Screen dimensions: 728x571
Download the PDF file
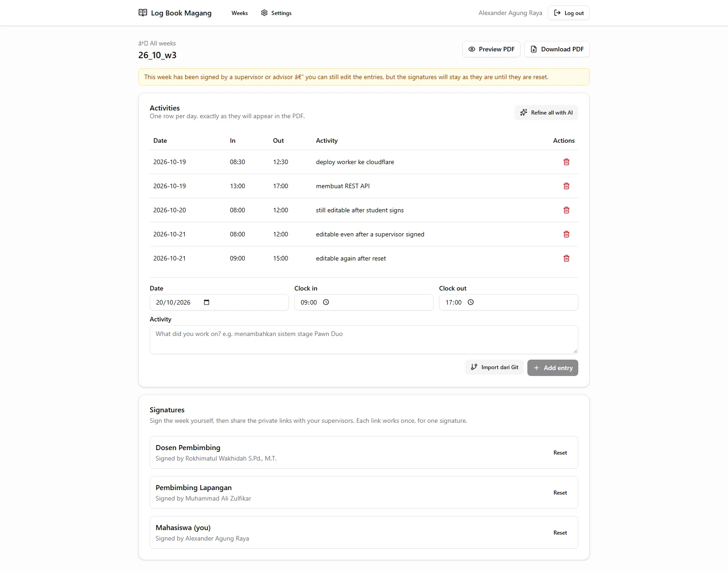point(557,49)
